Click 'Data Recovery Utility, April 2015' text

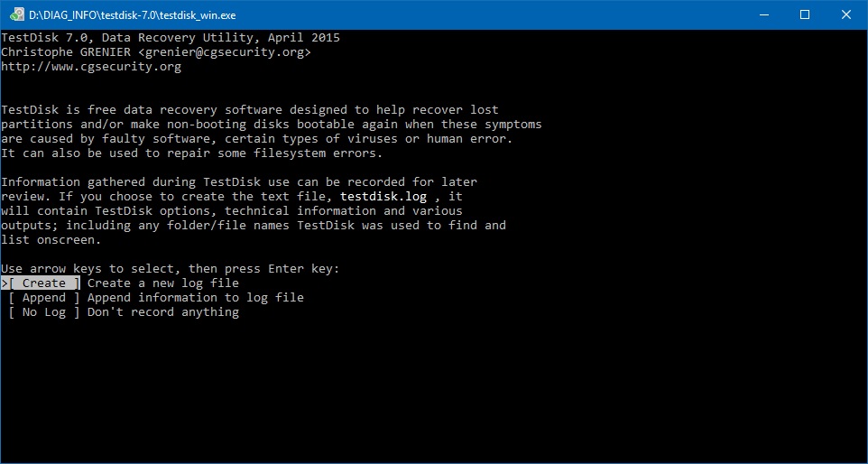click(221, 38)
